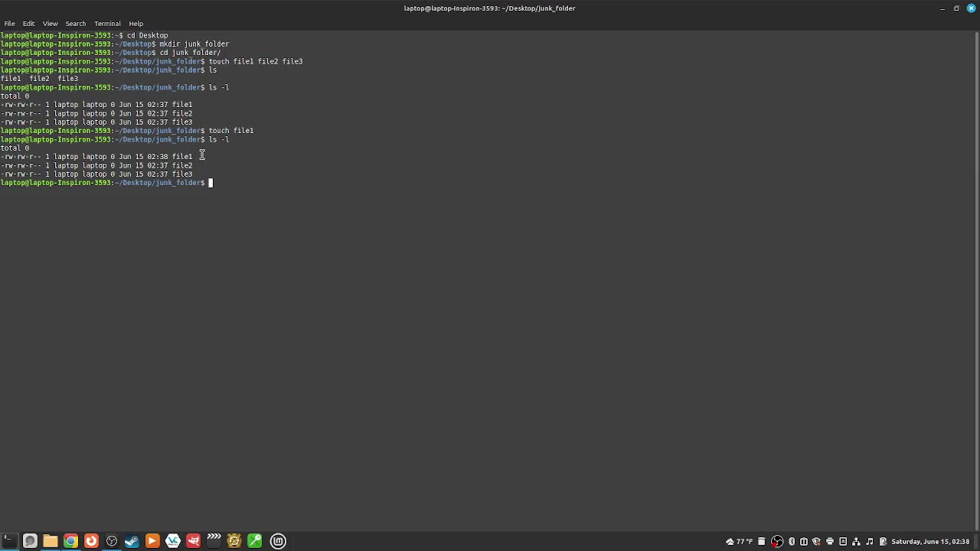Screen dimensions: 980x551
Task: Launch VeraCrypt from the taskbar
Action: pos(173,541)
